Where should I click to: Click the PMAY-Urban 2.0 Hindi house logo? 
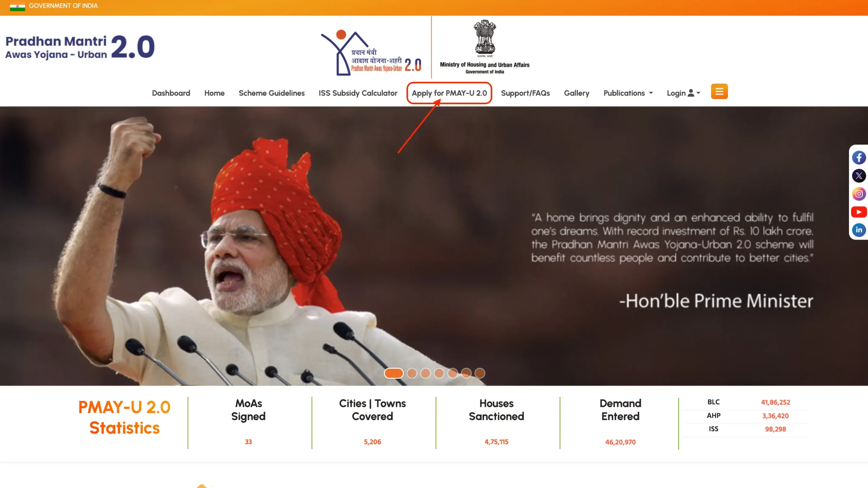pos(371,53)
